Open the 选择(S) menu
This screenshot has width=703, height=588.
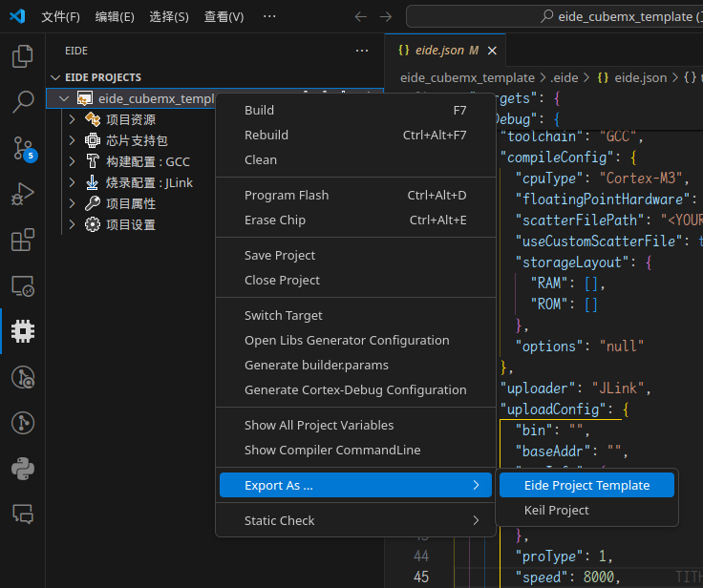click(169, 17)
